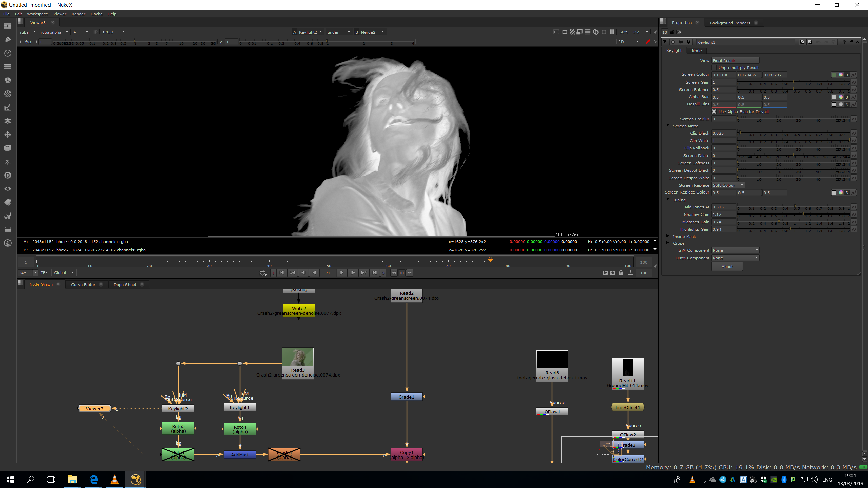The image size is (868, 488).
Task: Open the Transform nodes move icon
Action: point(7,135)
